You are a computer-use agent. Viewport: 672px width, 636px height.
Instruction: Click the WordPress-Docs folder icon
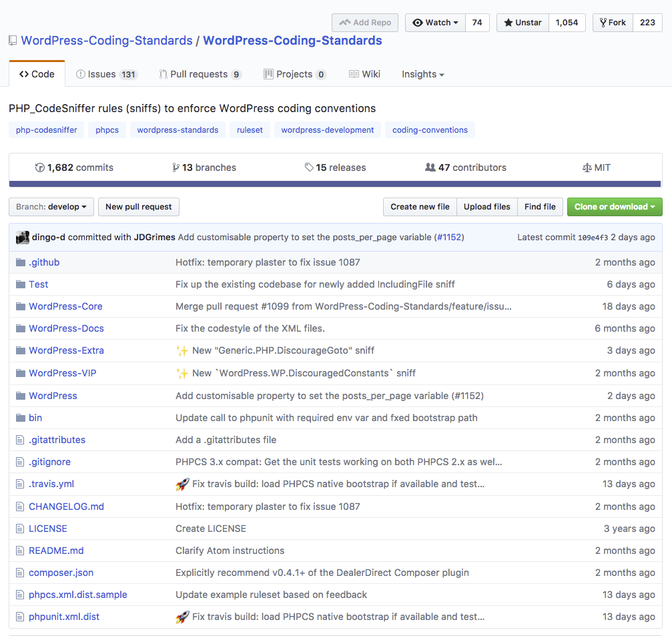click(x=21, y=328)
